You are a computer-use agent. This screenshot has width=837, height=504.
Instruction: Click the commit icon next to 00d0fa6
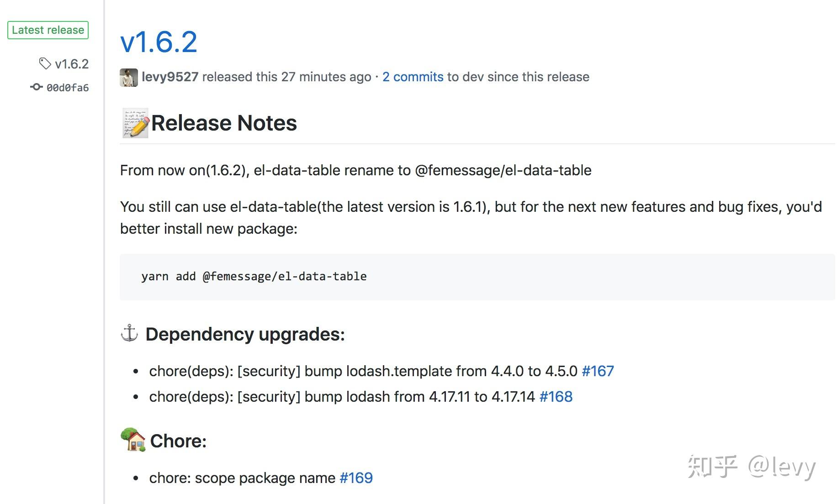[x=37, y=87]
